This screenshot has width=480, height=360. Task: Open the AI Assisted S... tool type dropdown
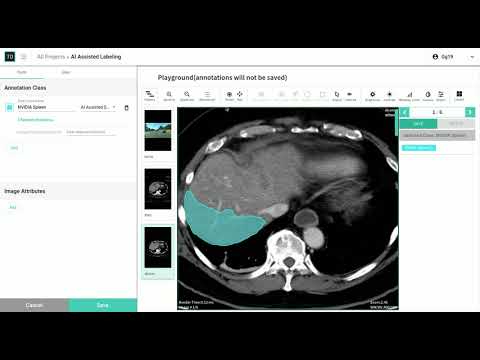[x=98, y=107]
